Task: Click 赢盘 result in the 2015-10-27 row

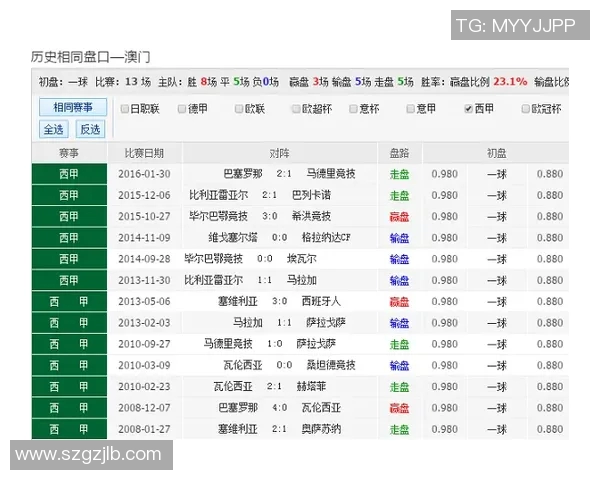Action: 399,216
